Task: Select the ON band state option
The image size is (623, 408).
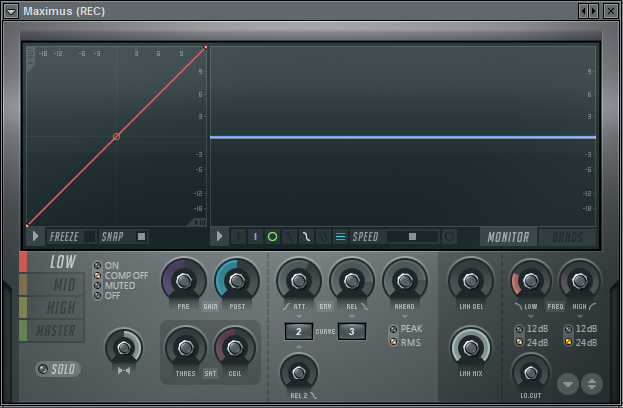Action: (106, 265)
